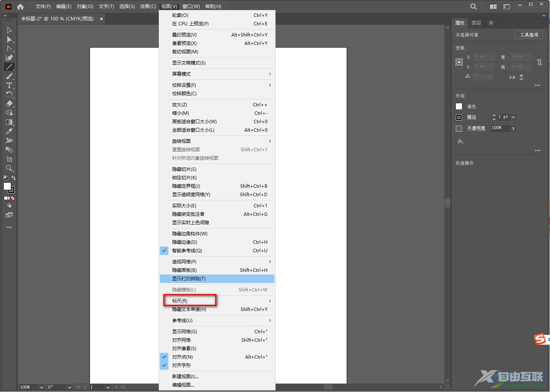Toggle Snap to Pixel (对齐像素) item

click(x=217, y=349)
